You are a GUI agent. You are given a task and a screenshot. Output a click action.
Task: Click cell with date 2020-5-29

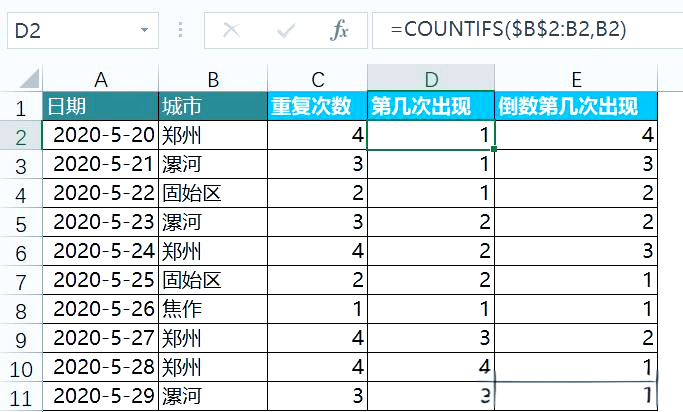[101, 396]
